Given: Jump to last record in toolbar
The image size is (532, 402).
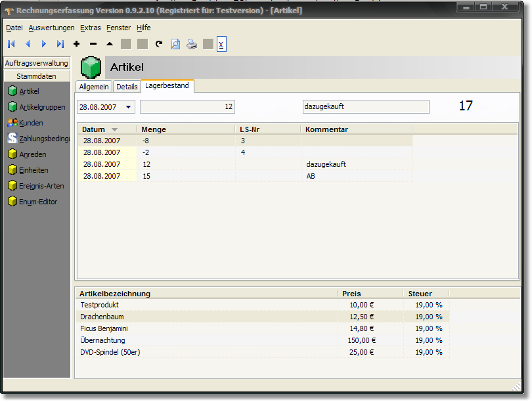Looking at the screenshot, I should (x=60, y=44).
